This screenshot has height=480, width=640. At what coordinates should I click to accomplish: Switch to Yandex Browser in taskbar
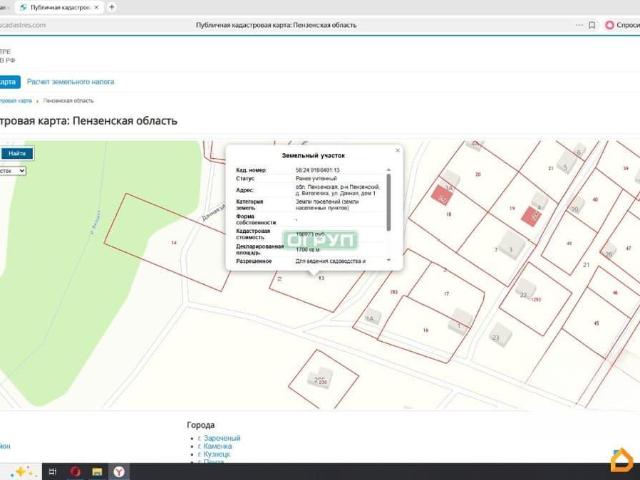coord(119,472)
